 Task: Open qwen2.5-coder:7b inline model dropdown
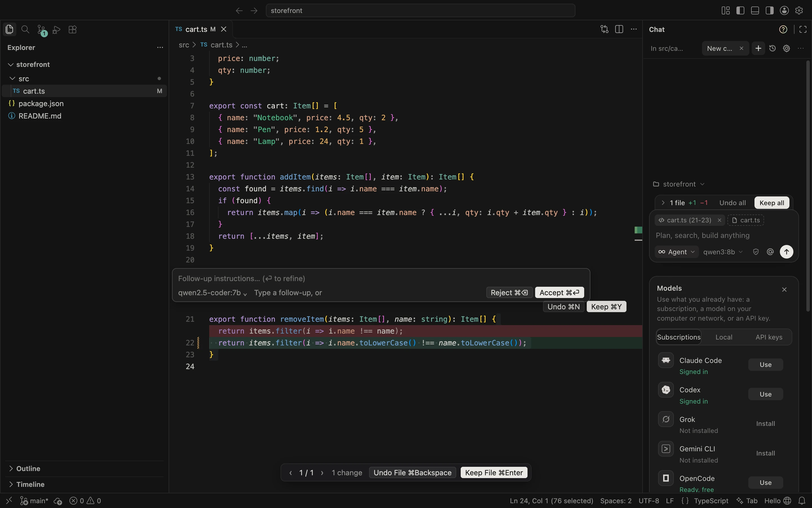coord(212,293)
